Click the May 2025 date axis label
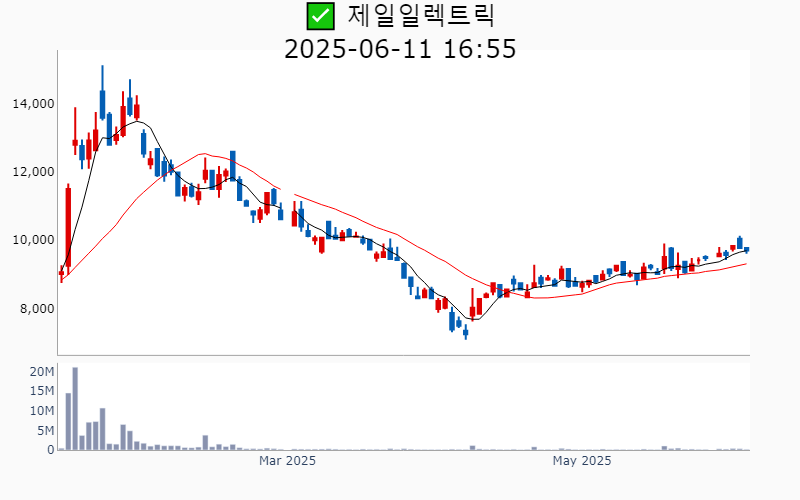 coord(582,461)
